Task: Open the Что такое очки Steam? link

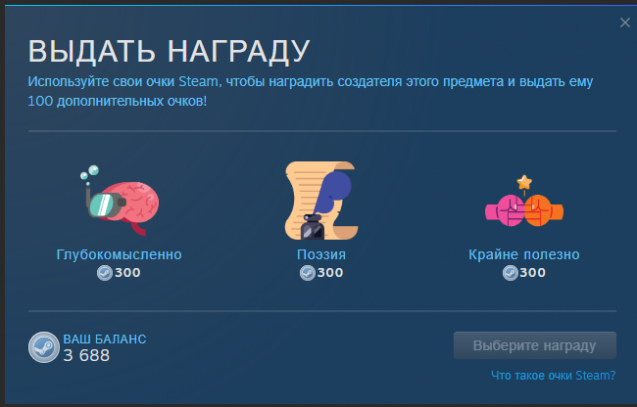Action: [x=553, y=375]
